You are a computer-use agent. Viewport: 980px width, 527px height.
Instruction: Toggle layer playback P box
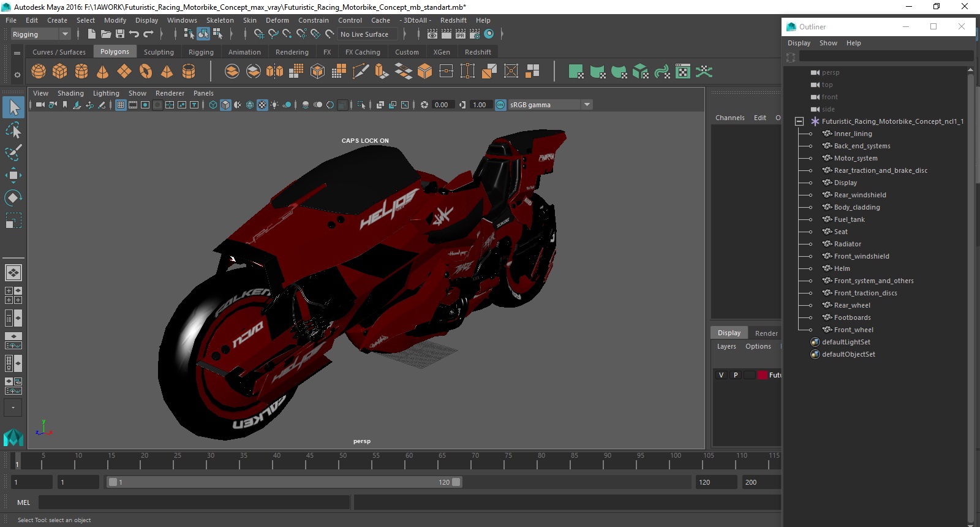tap(736, 375)
